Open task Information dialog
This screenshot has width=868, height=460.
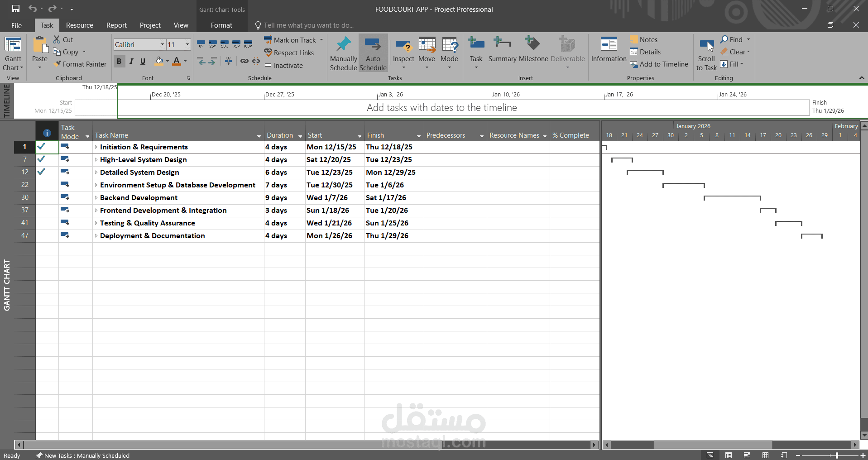coord(609,49)
